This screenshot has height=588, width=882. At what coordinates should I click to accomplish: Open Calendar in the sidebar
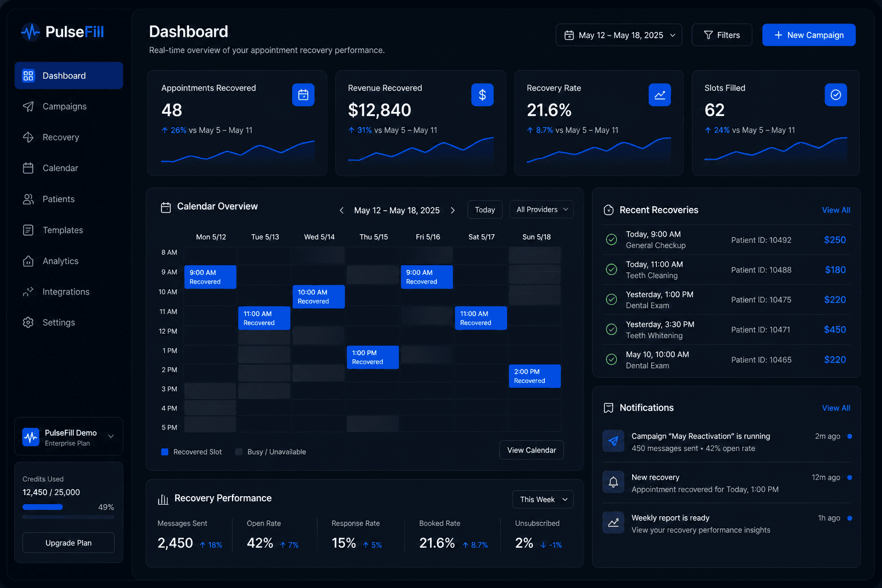tap(69, 168)
